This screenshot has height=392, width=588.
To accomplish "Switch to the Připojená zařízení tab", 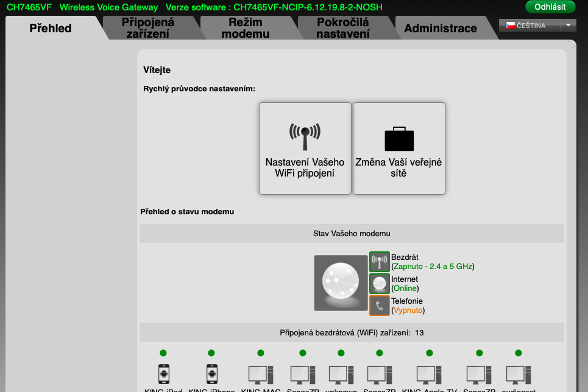I will (x=147, y=28).
